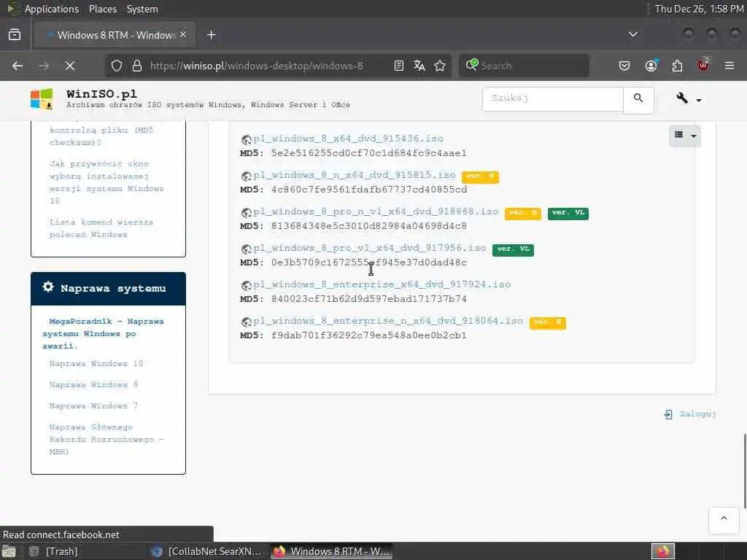Open Zaloguj login link
Screen dimensions: 747x560
coord(698,414)
